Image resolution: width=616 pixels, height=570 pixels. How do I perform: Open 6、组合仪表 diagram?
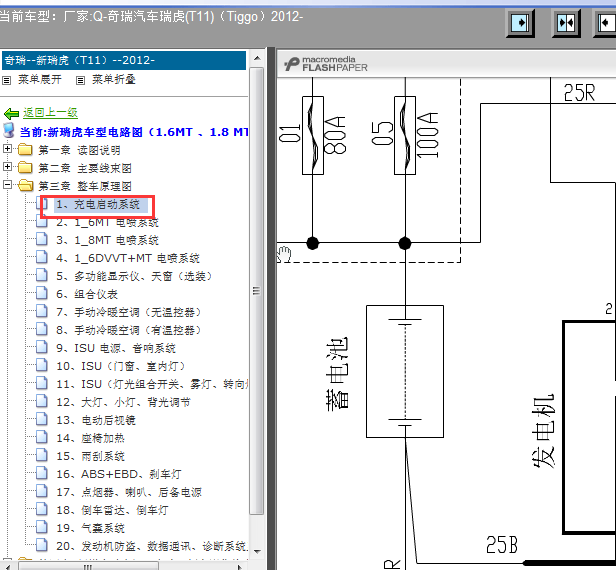coord(87,294)
